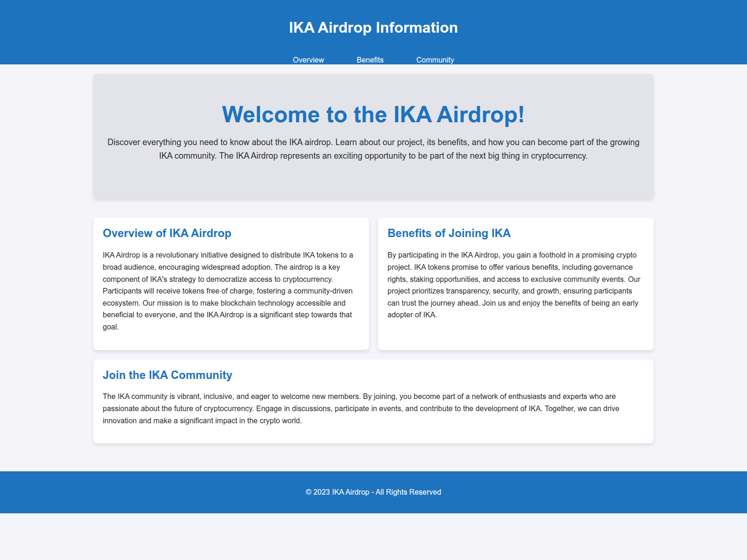
Task: Open the Community navigation link
Action: click(x=435, y=60)
